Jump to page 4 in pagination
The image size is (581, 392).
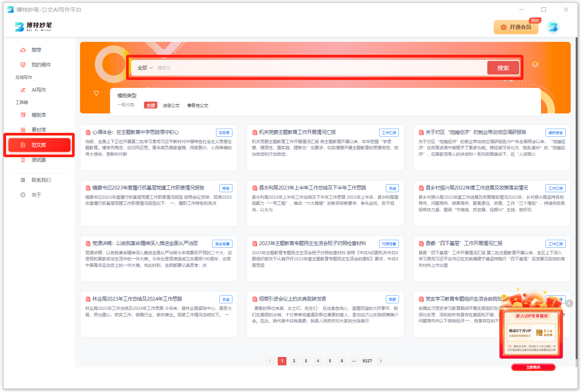click(x=318, y=361)
